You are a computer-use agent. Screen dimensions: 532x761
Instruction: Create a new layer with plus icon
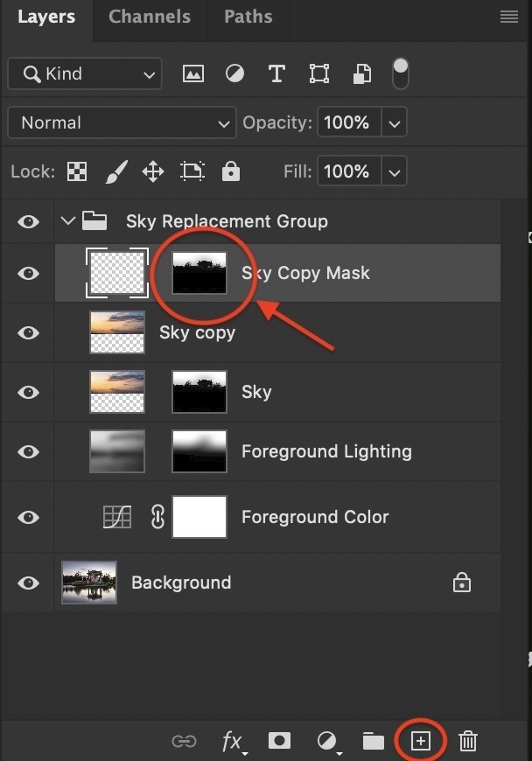[421, 741]
